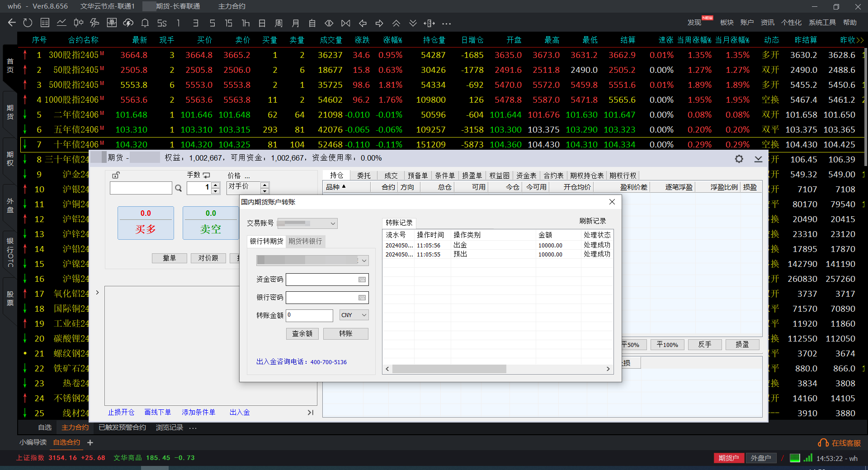Open soft keyboard for 银行密码
This screenshot has width=868, height=470.
point(362,298)
